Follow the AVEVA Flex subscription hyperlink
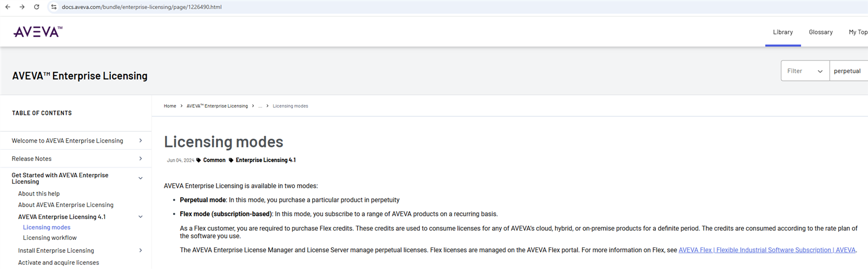 [x=767, y=250]
